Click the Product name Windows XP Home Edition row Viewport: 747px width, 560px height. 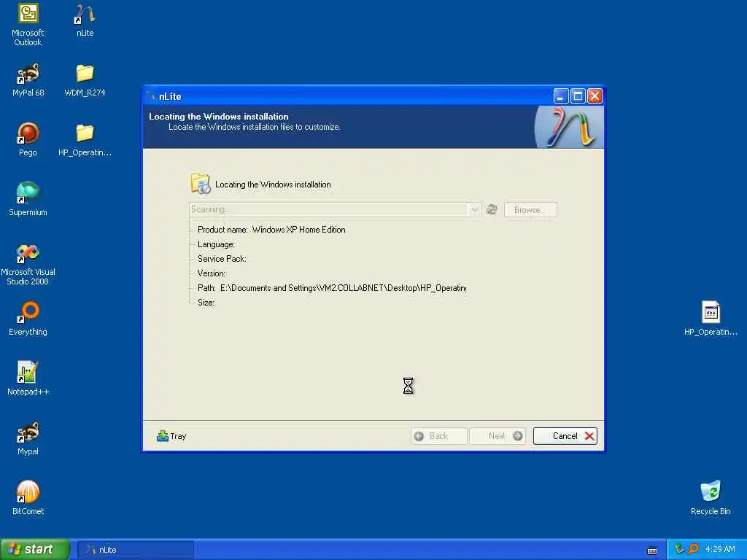271,230
